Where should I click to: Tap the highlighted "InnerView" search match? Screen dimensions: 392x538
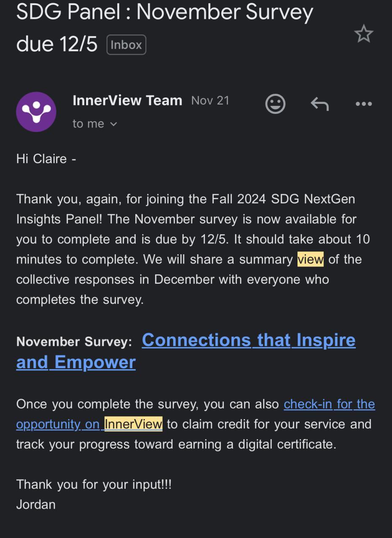click(133, 424)
